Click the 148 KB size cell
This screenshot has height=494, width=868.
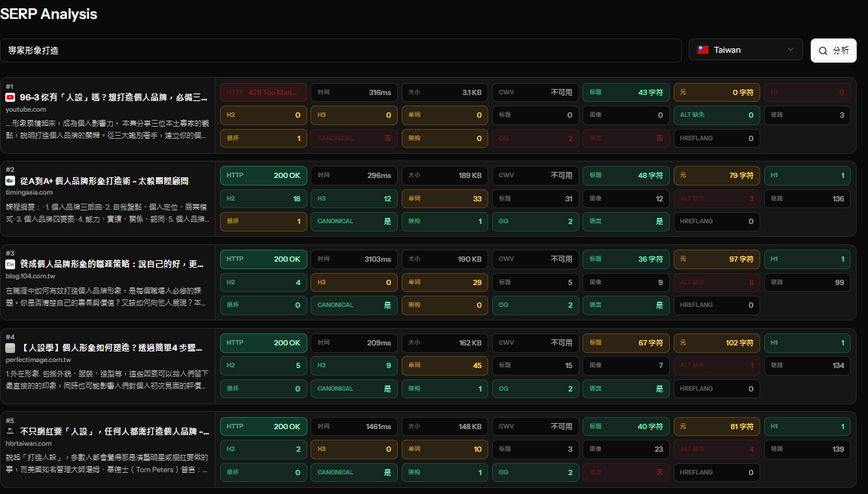pos(445,426)
